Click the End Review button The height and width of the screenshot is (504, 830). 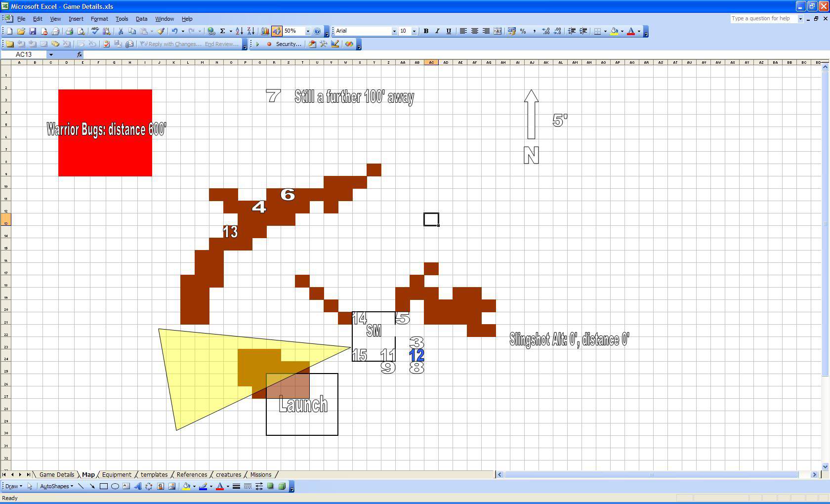coord(222,44)
